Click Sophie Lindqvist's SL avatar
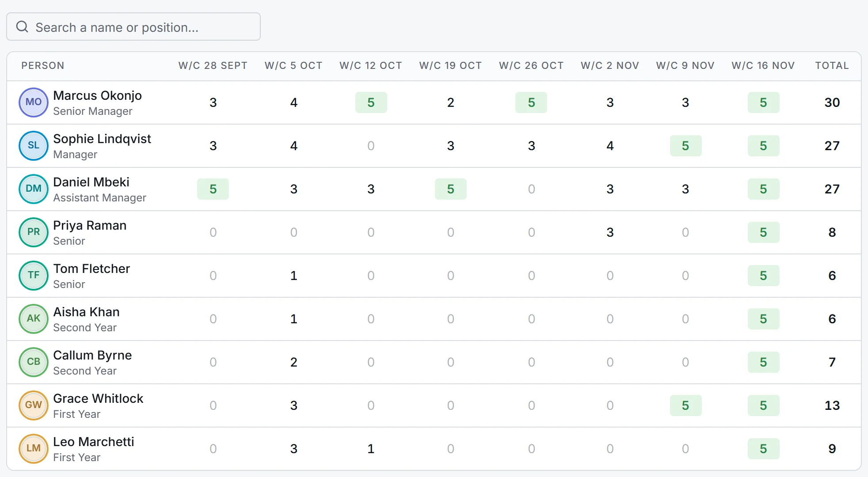 click(x=34, y=146)
